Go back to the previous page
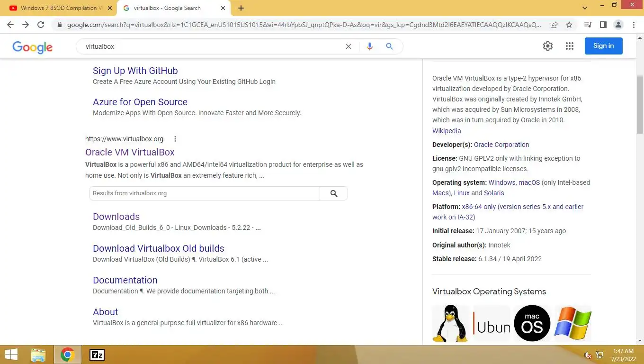The image size is (644, 364). tap(10, 25)
